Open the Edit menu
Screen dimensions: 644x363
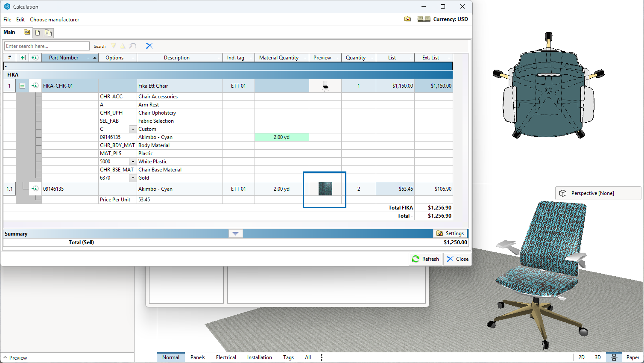pyautogui.click(x=20, y=20)
